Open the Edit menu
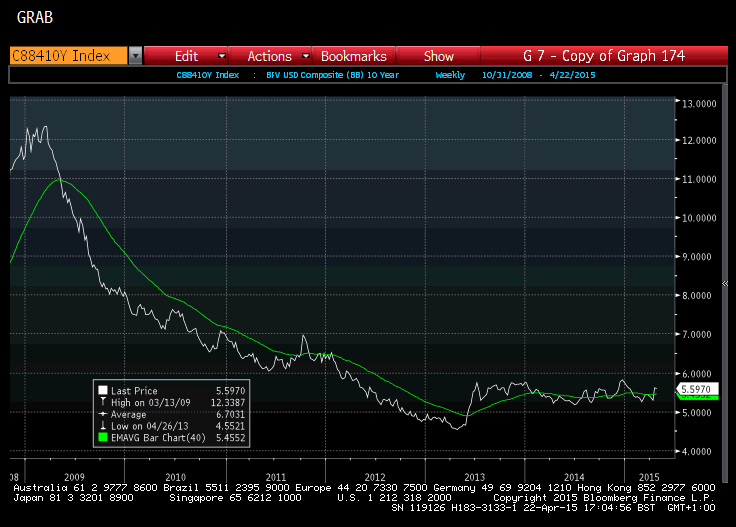 click(186, 56)
